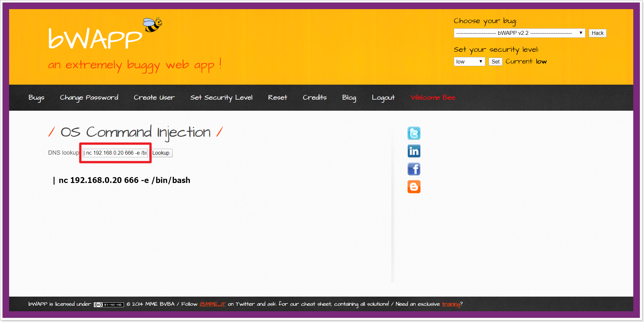The height and width of the screenshot is (322, 644).
Task: Open Set Security Level navigation item
Action: pos(221,98)
